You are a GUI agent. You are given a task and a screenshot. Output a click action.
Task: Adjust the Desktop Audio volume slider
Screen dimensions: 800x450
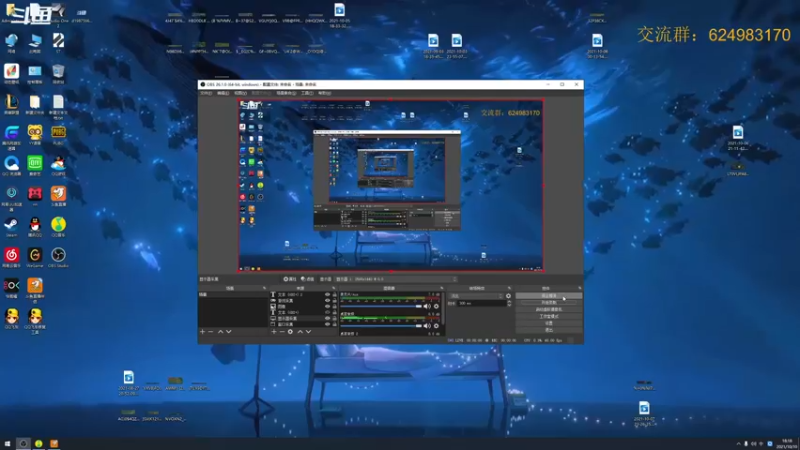381,326
